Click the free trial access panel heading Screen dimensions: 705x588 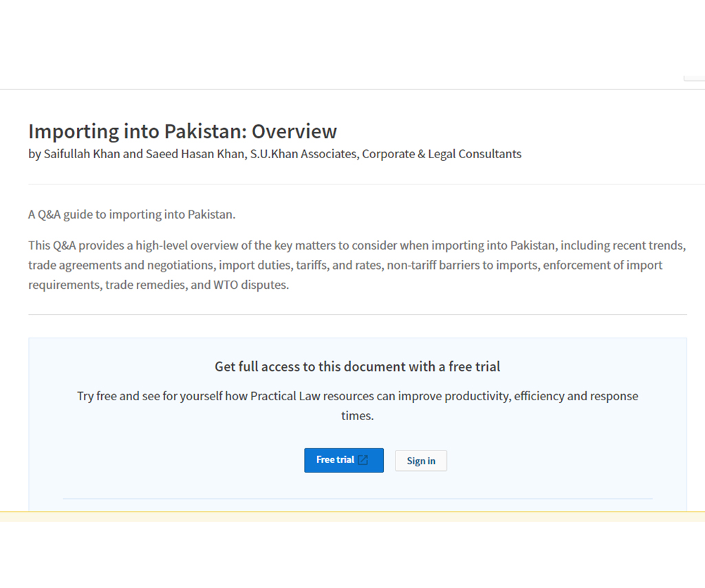click(357, 367)
